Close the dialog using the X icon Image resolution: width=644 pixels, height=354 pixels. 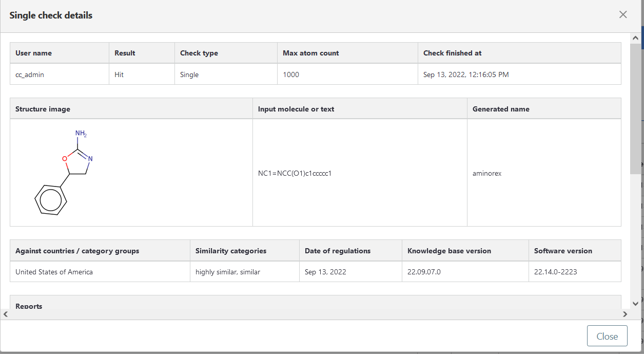point(622,14)
